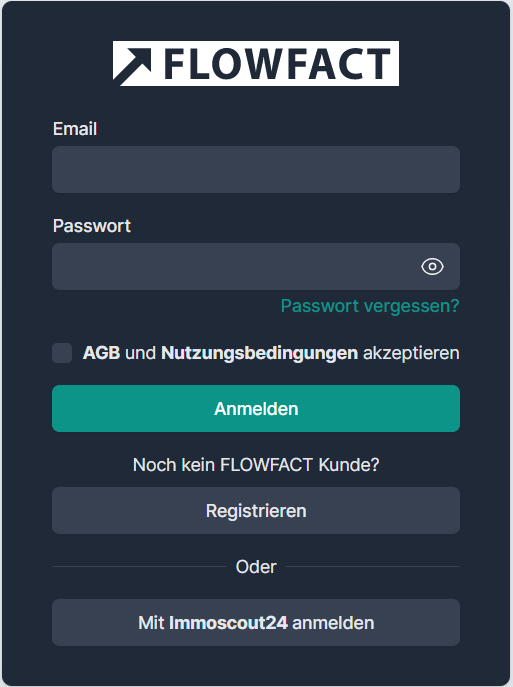Click the Email field label
513x687 pixels.
pos(75,129)
